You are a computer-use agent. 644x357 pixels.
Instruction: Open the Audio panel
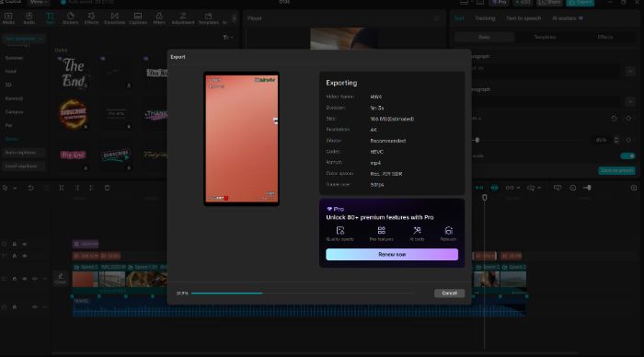29,18
